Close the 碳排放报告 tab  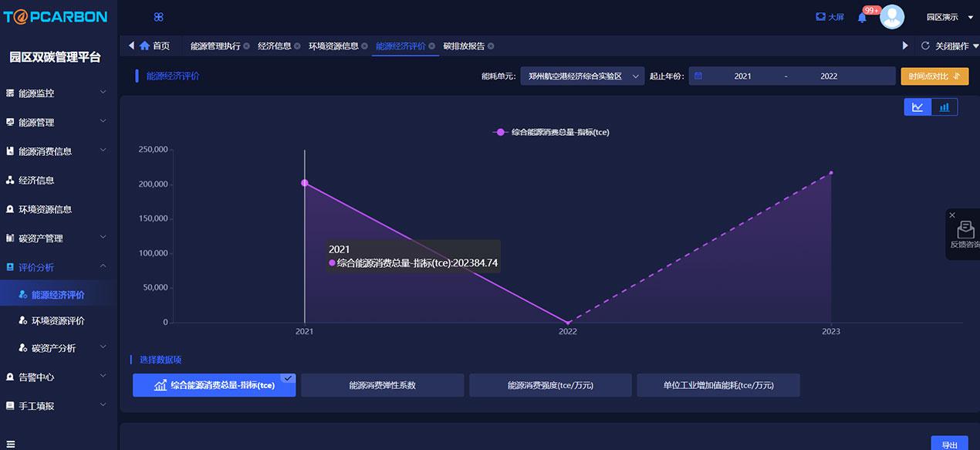[x=491, y=46]
